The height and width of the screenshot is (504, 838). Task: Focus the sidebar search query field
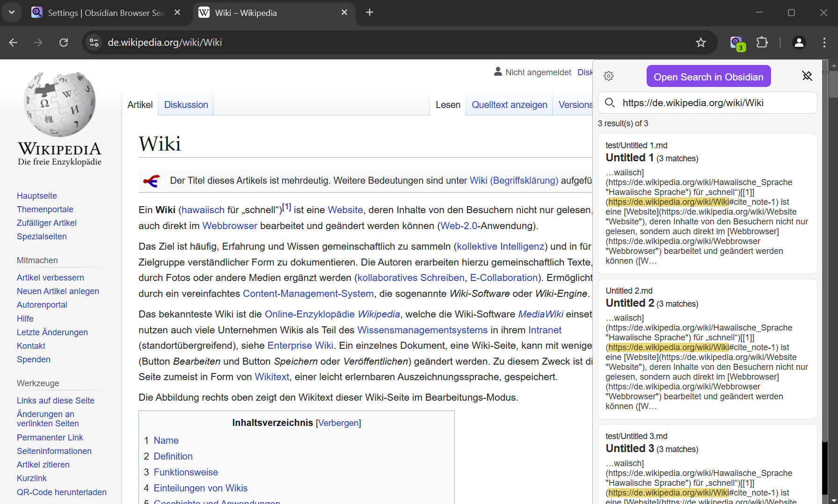pyautogui.click(x=707, y=102)
